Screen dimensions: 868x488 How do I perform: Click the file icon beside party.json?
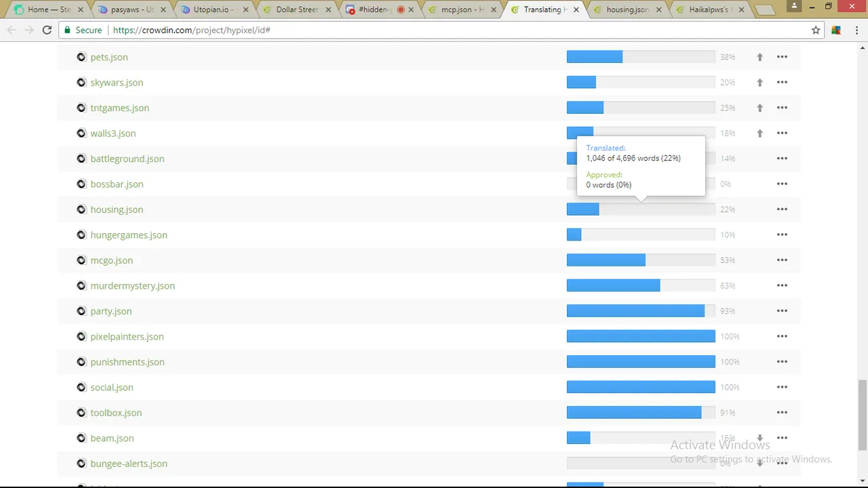[x=81, y=311]
